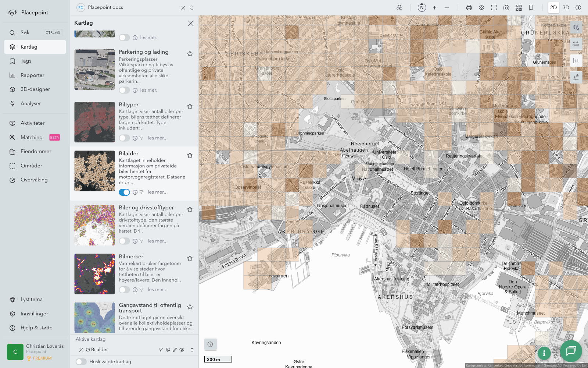This screenshot has width=588, height=368.
Task: Switch the map to 3D view
Action: pos(566,8)
